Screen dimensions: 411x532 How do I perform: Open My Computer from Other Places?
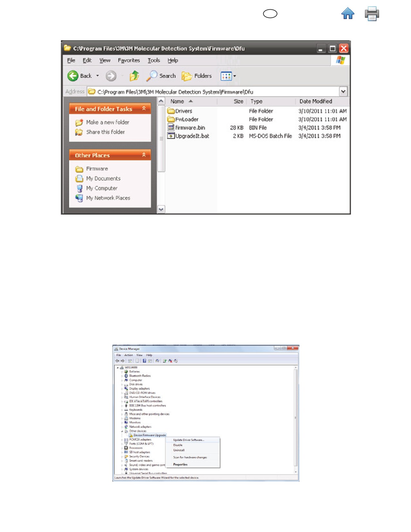[x=102, y=188]
